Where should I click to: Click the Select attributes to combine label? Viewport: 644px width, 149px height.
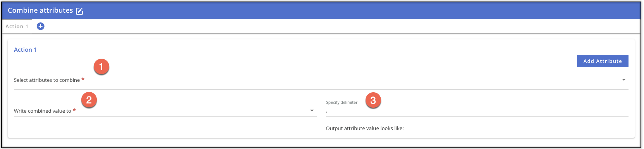pos(47,80)
